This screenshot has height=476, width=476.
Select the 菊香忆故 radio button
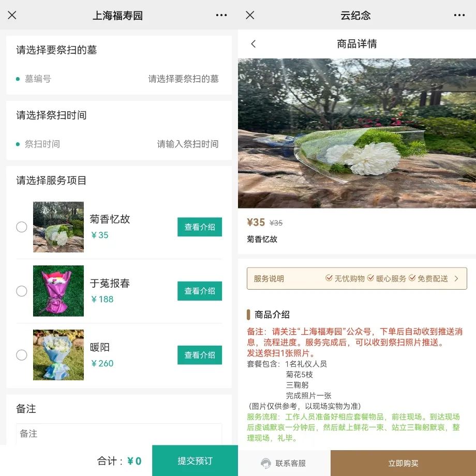(22, 227)
